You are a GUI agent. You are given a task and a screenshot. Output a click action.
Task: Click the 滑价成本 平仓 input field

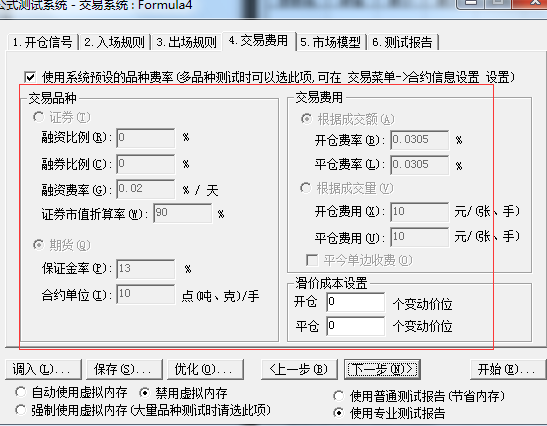(x=356, y=326)
